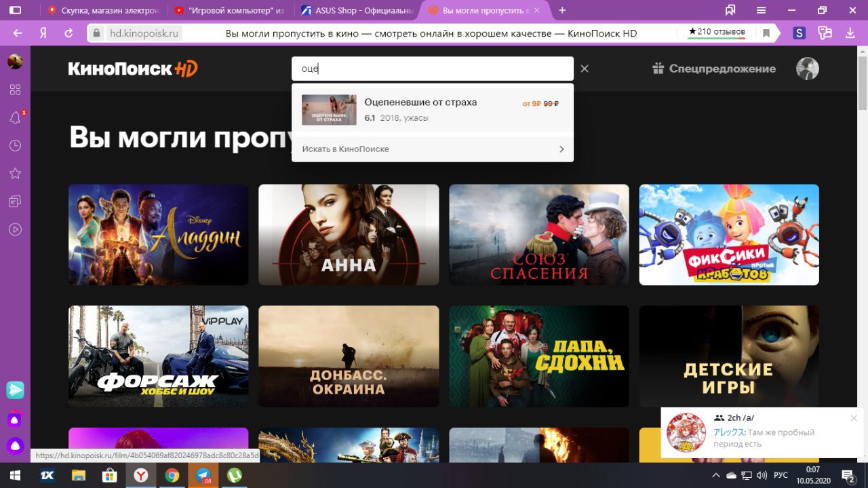The height and width of the screenshot is (488, 868).
Task: Bookmark this page using the bookmark flag icon
Action: (x=766, y=33)
